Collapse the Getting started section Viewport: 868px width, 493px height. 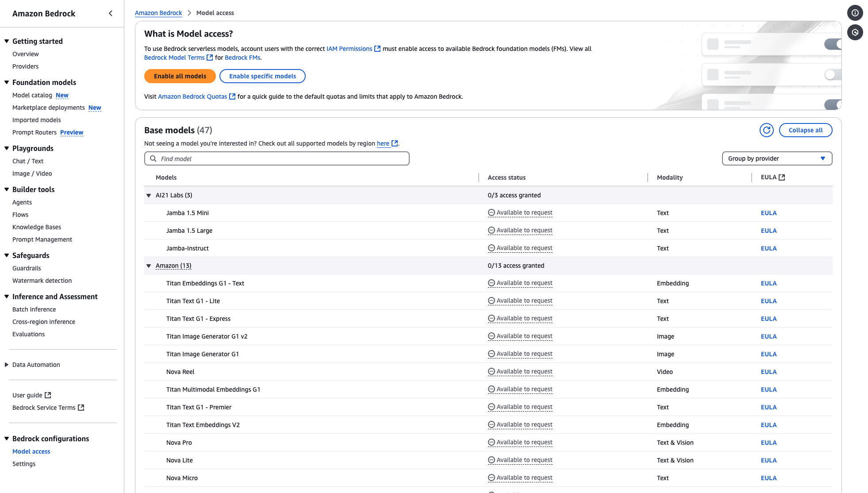7,41
